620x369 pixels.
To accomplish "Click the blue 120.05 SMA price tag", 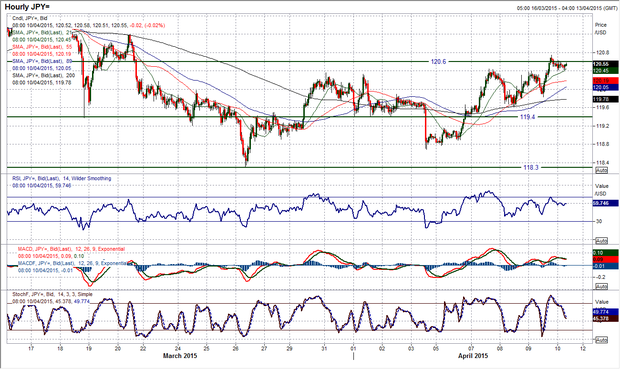I will tap(605, 87).
